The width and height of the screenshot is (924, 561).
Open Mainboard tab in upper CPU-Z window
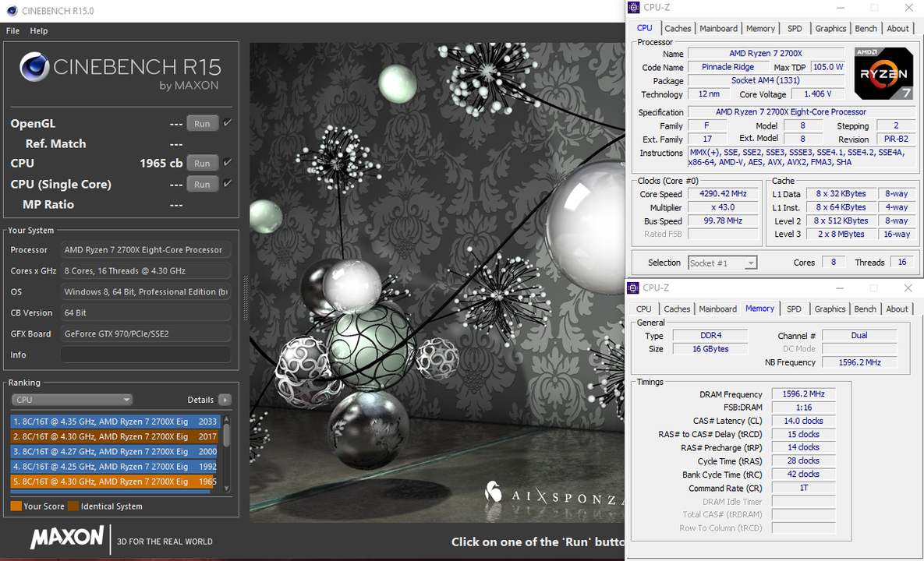pyautogui.click(x=718, y=28)
